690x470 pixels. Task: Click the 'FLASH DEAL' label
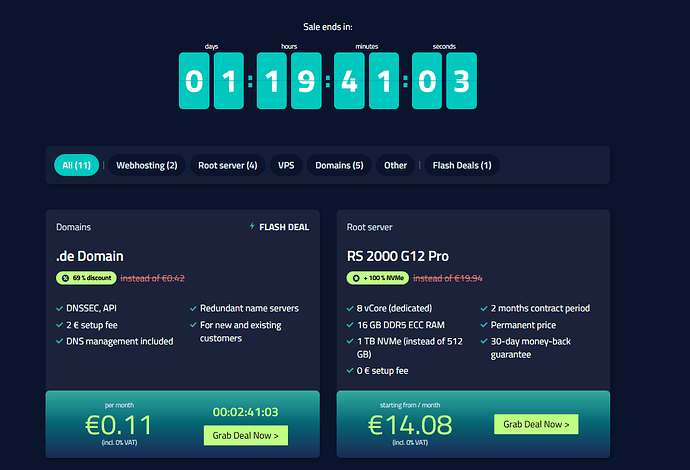284,227
